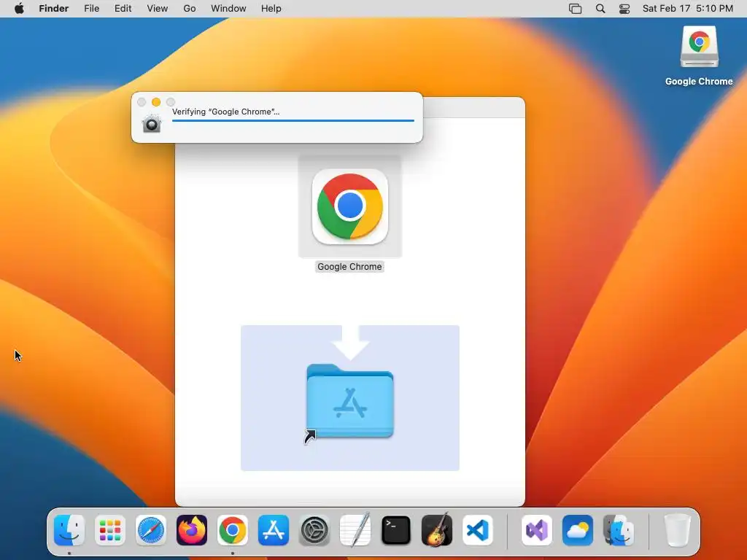Launch purple Visual Studio from the Dock
The image size is (747, 560).
537,530
